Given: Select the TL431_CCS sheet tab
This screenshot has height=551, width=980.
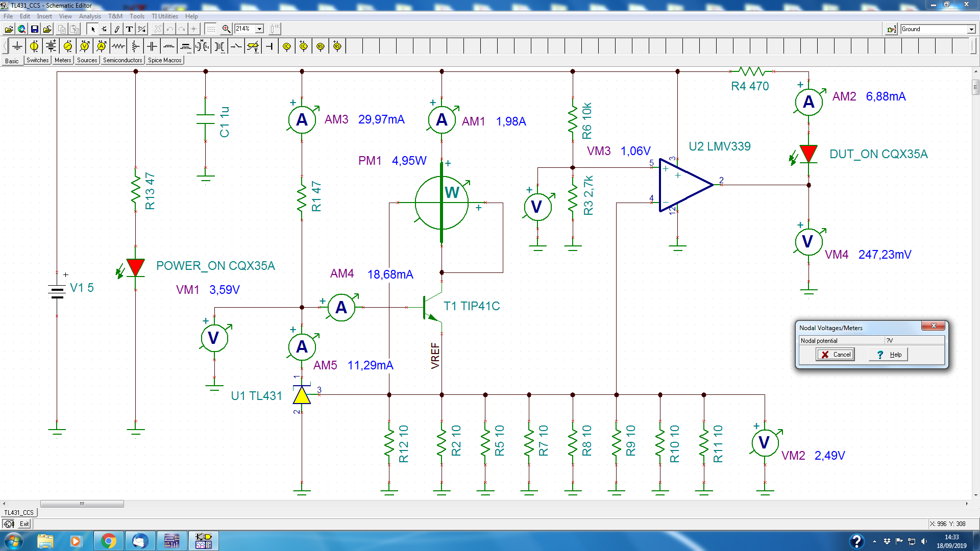Looking at the screenshot, I should 19,512.
